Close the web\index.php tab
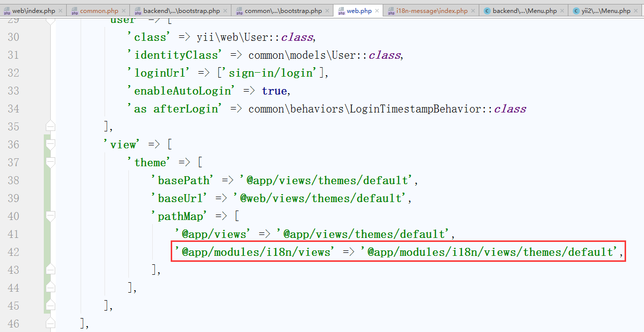The width and height of the screenshot is (644, 332). click(x=61, y=10)
